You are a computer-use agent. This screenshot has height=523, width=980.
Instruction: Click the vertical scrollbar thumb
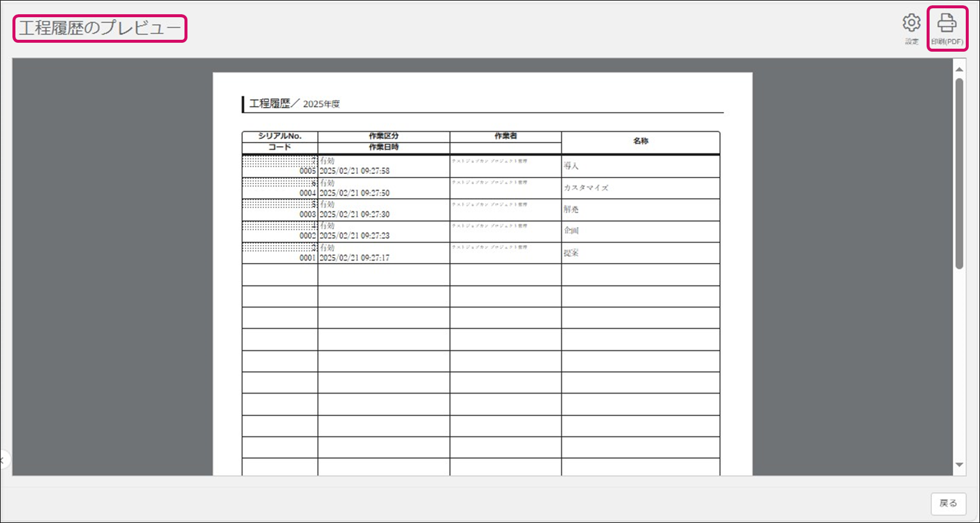[x=959, y=172]
